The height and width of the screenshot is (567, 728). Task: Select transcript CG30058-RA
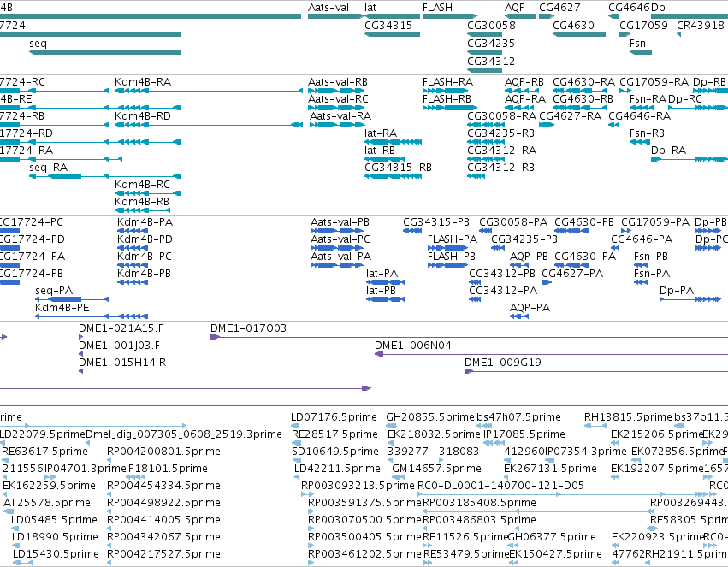click(x=486, y=125)
